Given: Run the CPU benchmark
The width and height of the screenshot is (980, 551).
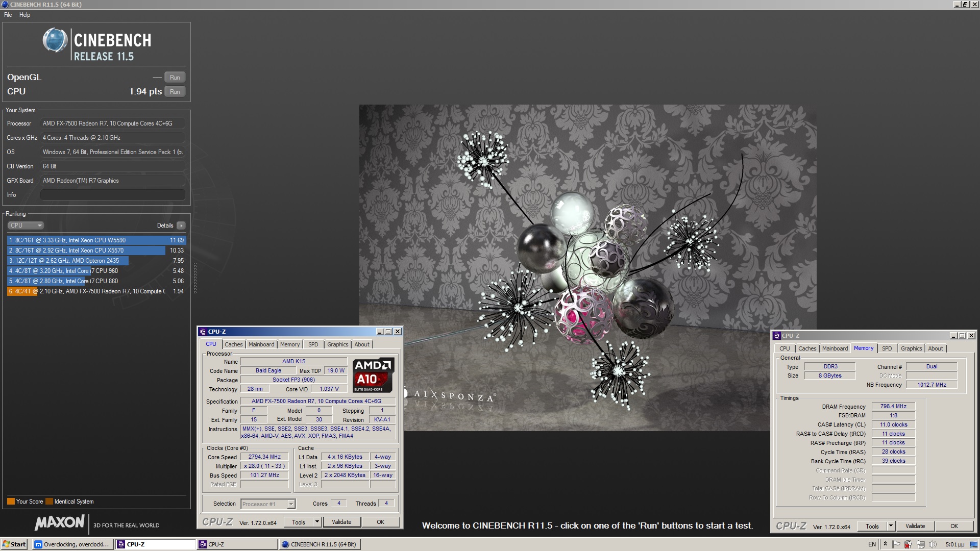Looking at the screenshot, I should (175, 92).
